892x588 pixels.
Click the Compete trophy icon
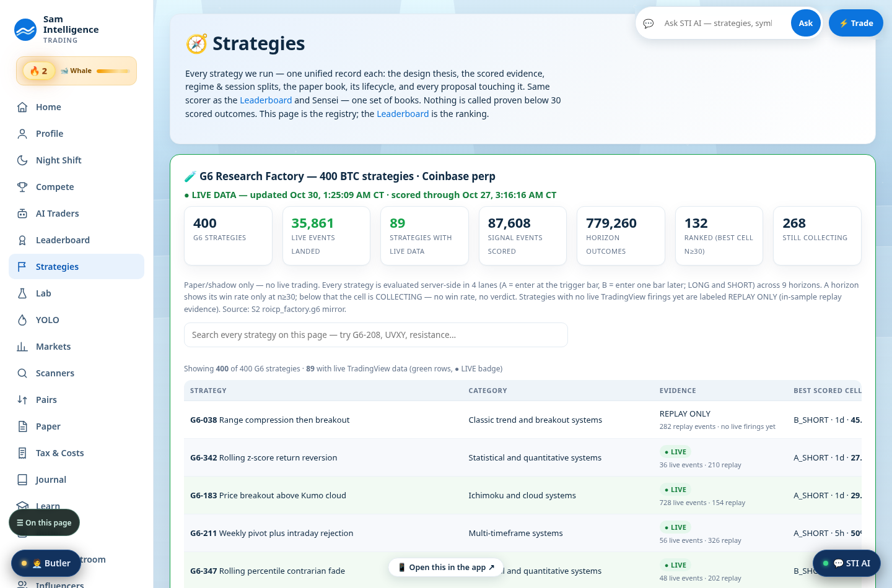[x=22, y=187]
